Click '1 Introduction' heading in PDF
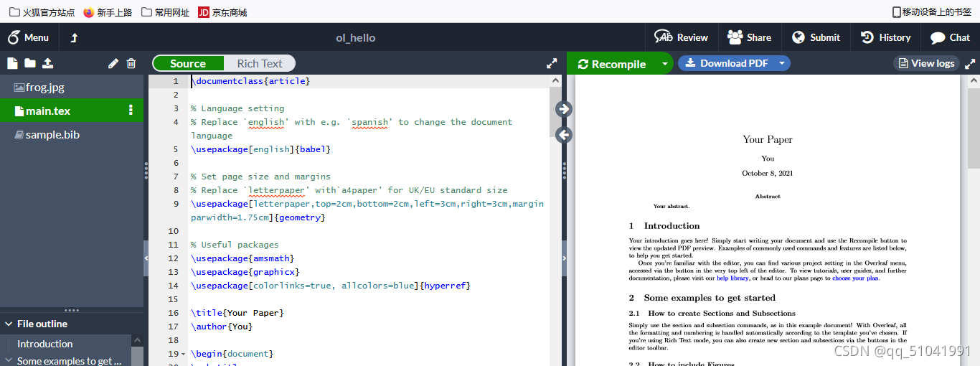The height and width of the screenshot is (366, 980). [664, 225]
